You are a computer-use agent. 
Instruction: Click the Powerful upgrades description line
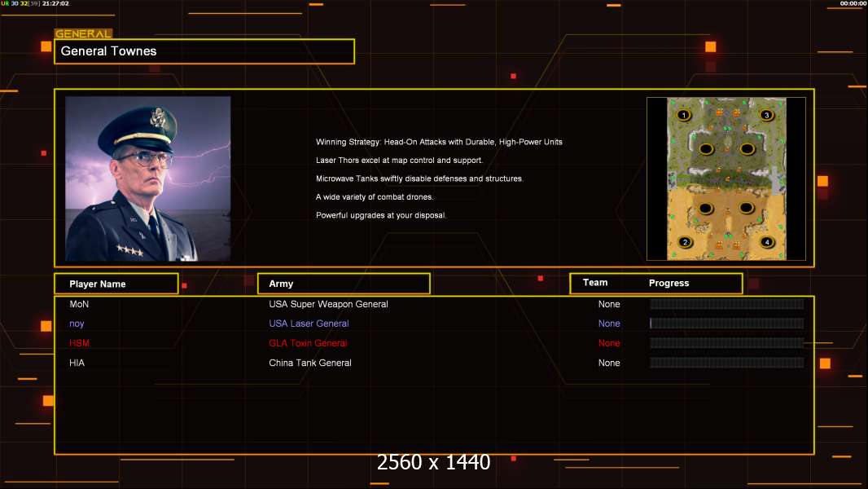point(381,215)
